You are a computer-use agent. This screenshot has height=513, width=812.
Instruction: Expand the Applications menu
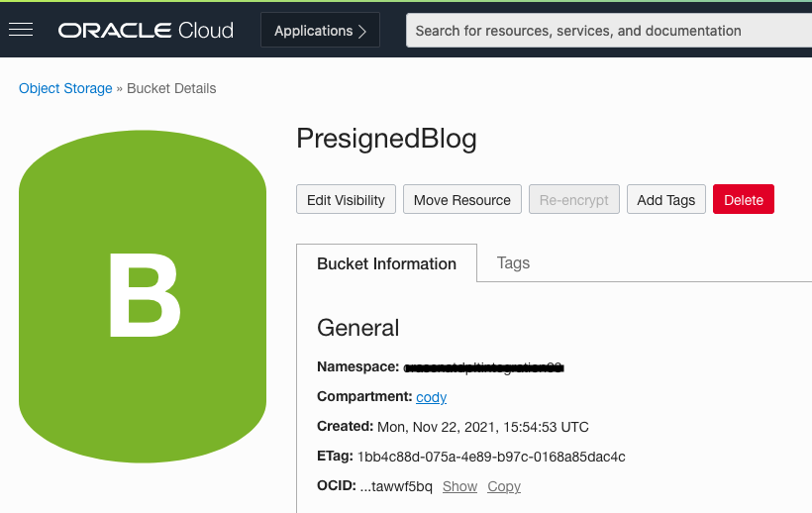tap(320, 31)
